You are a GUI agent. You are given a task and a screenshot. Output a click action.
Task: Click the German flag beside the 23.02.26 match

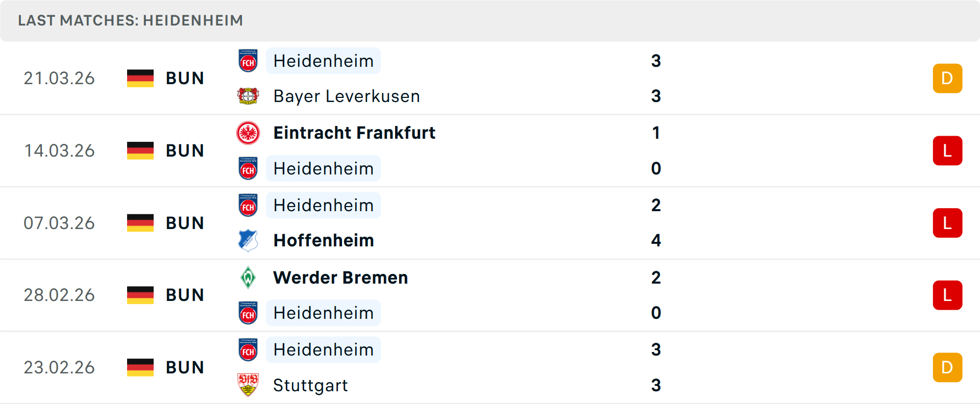(x=140, y=367)
